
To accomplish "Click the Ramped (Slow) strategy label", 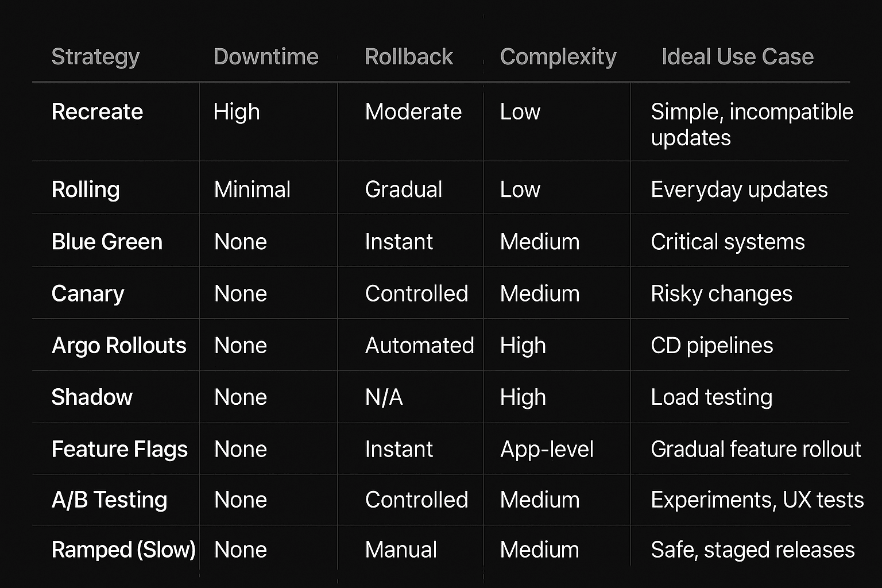I will coord(123,550).
